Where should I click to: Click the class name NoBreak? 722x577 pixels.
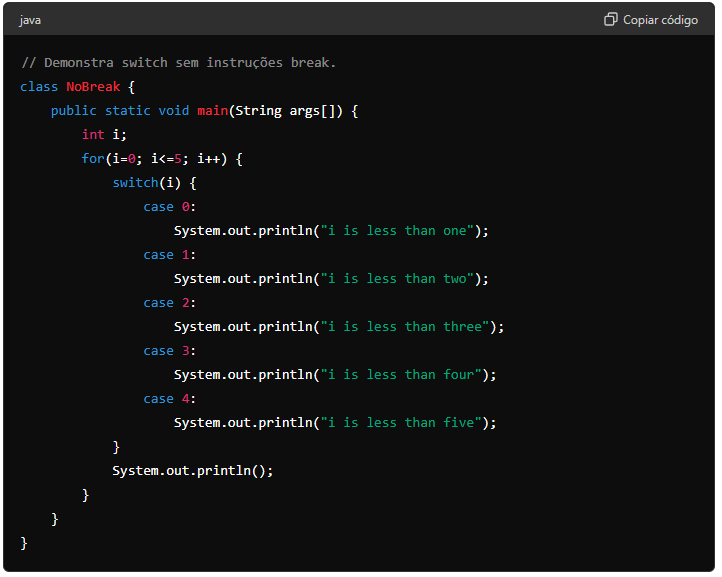tap(93, 87)
